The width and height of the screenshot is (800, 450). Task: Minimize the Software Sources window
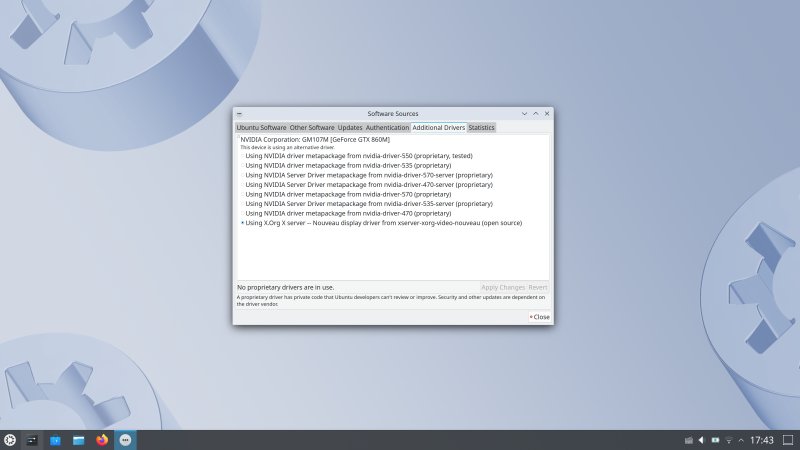click(x=524, y=114)
